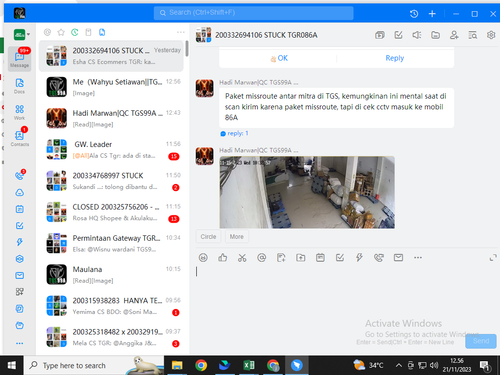Viewport: 500px width, 375px height.
Task: Open File Explorer from Windows taskbar
Action: click(x=177, y=366)
